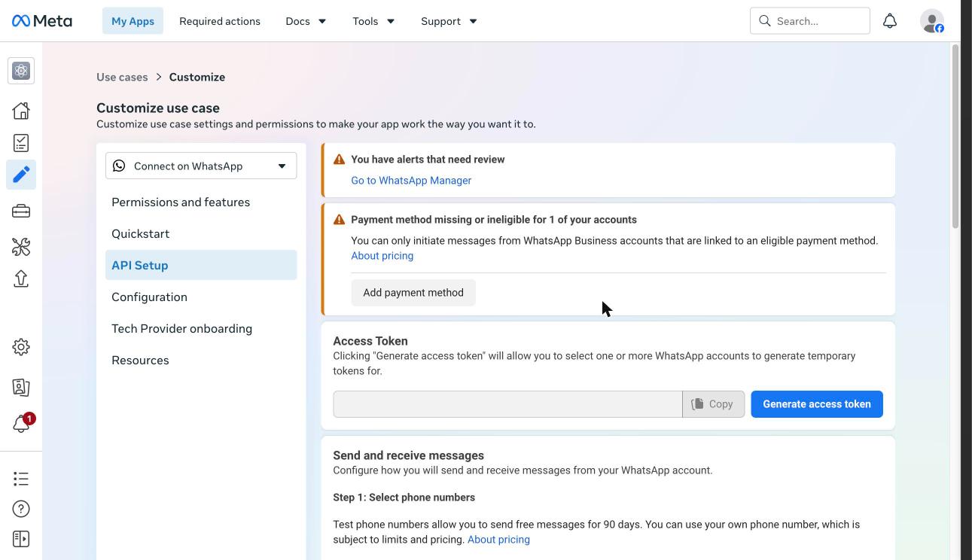
Task: Select Resources in side menu
Action: coord(201,360)
